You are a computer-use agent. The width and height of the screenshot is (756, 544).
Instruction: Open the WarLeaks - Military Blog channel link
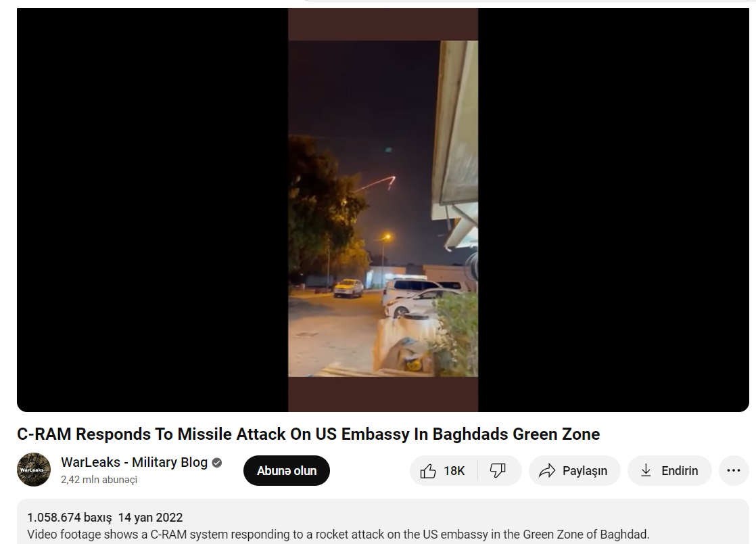tap(134, 462)
